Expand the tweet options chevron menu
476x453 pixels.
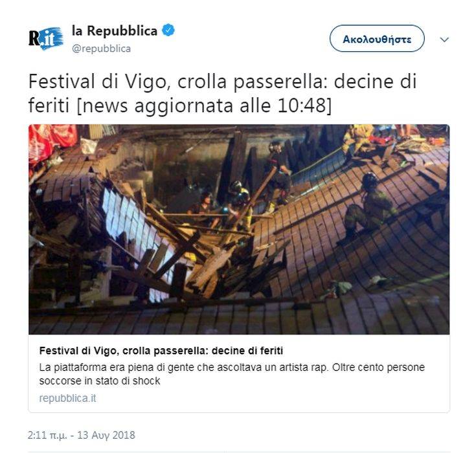point(444,39)
